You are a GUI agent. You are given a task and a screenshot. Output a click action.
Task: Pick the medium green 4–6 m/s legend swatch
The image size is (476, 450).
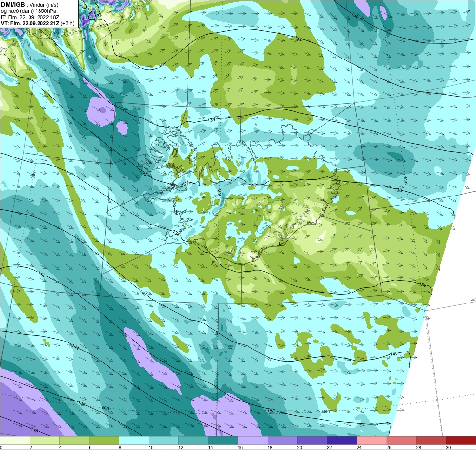point(74,440)
